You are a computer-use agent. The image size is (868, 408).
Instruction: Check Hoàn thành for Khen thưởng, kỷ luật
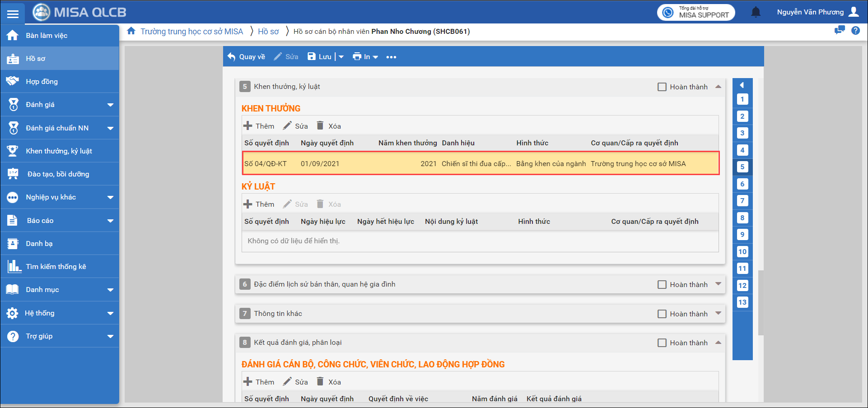pyautogui.click(x=662, y=87)
